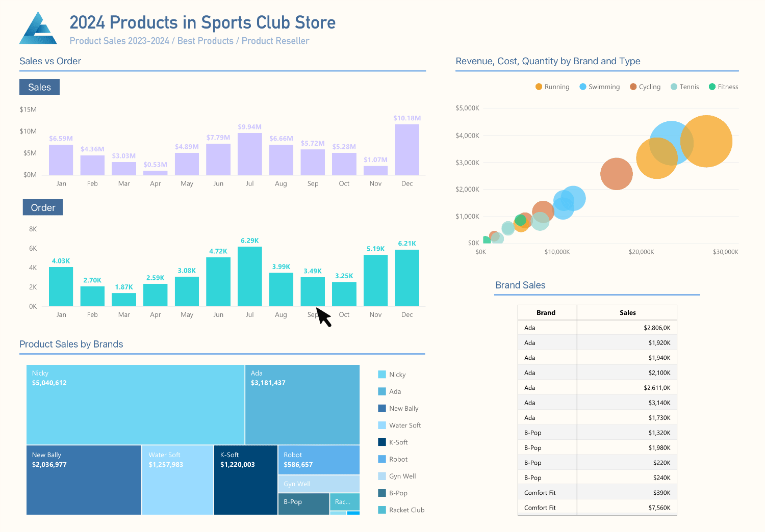Open the Product Reseller link
Viewport: 765px width, 532px height.
tap(275, 41)
